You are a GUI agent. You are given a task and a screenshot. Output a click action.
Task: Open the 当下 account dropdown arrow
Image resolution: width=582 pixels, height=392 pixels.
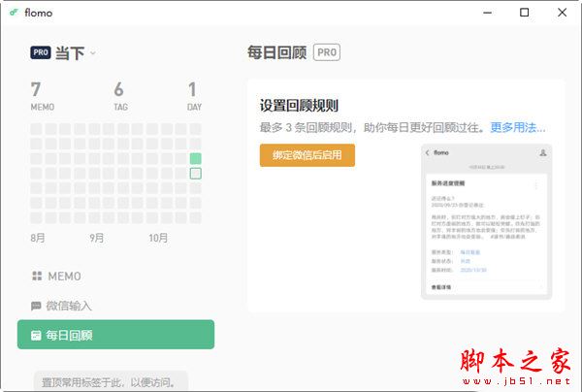coord(93,53)
